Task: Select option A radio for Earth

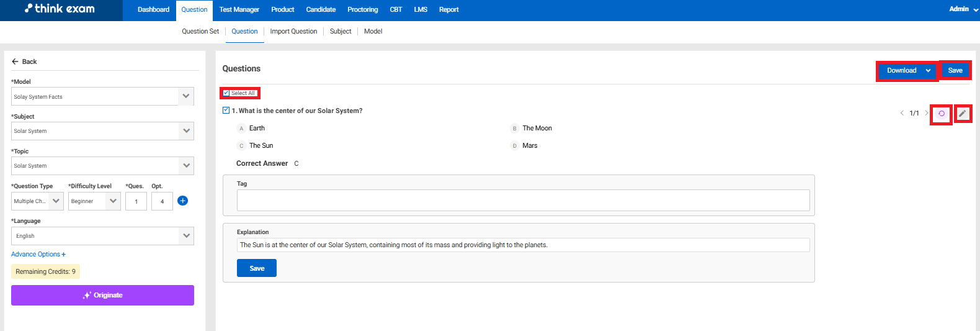Action: coord(241,129)
